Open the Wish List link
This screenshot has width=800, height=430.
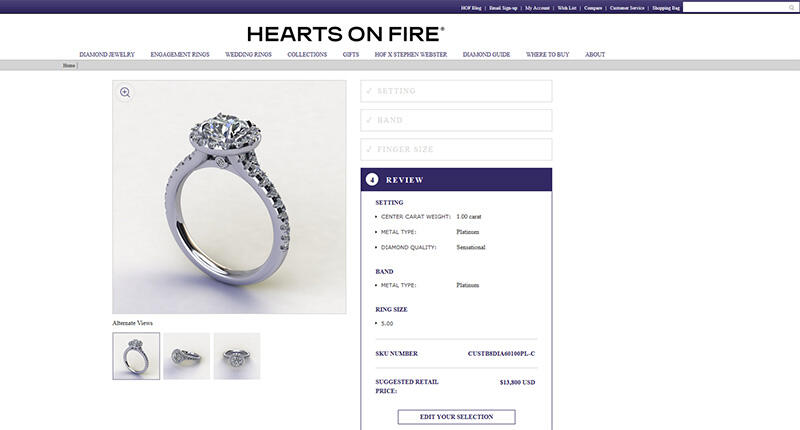[567, 8]
